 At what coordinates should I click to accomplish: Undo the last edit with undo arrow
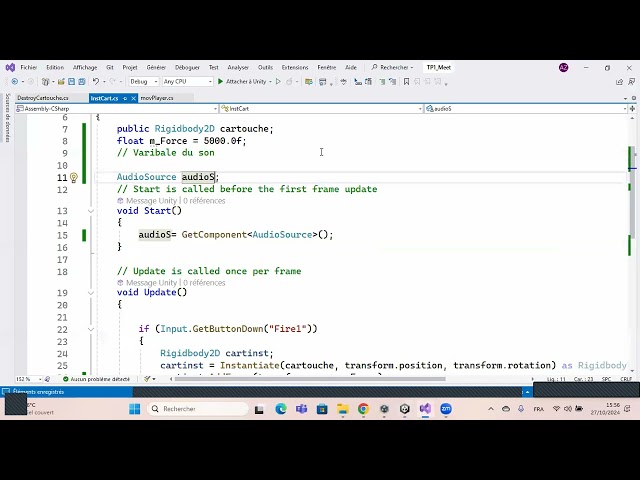[x=96, y=82]
